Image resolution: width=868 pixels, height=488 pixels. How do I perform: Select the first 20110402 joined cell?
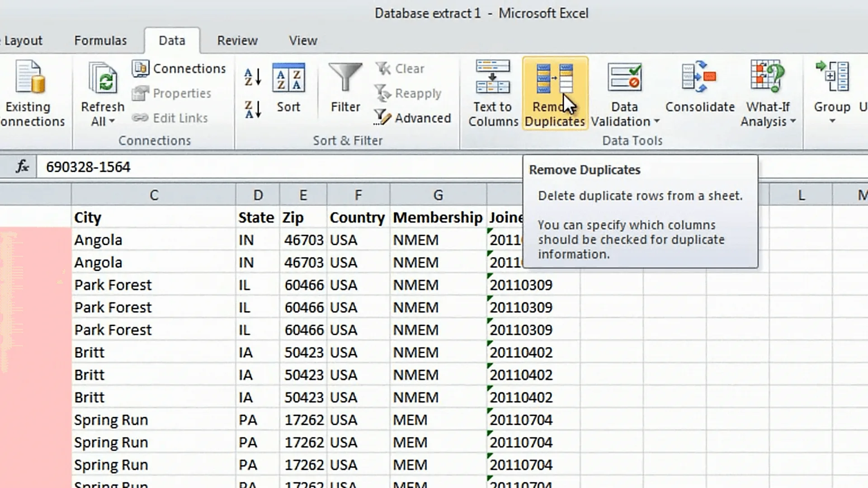(533, 352)
